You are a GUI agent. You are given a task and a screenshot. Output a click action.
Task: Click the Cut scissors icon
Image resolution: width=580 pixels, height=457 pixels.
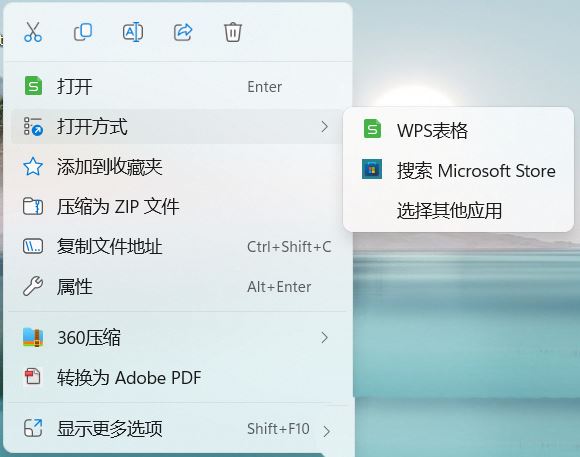click(x=33, y=32)
